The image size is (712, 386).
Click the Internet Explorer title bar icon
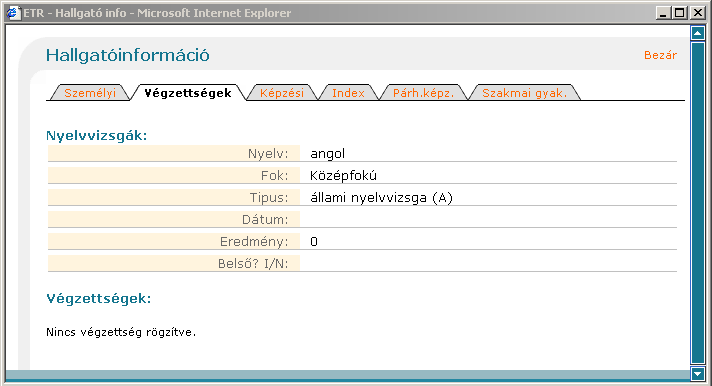pos(14,13)
